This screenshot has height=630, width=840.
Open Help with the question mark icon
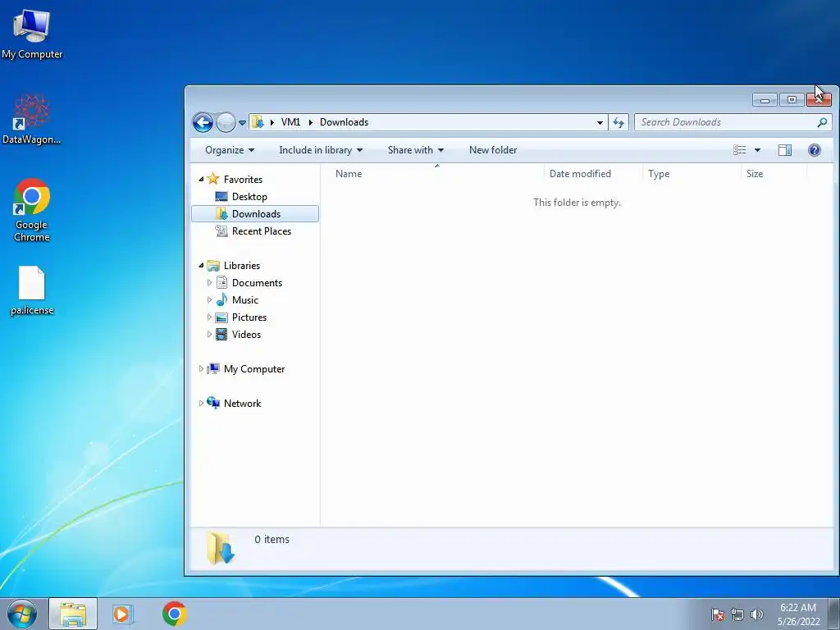coord(815,150)
